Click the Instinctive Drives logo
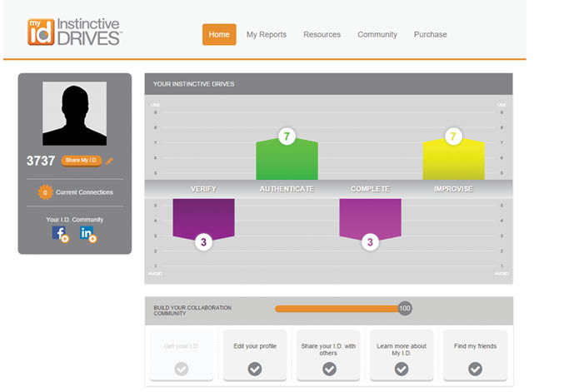 click(74, 32)
